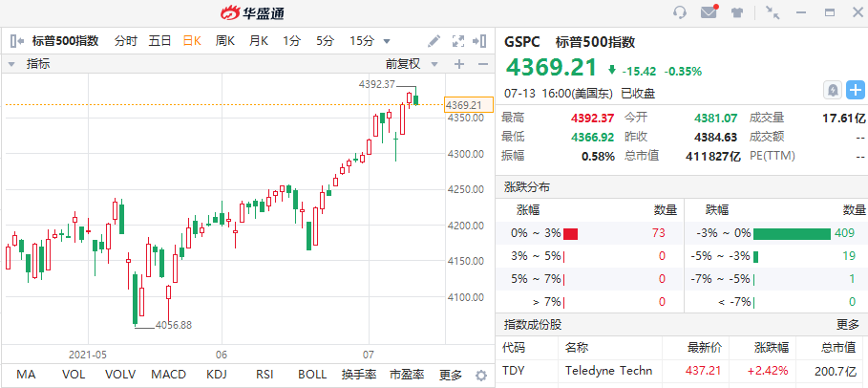The image size is (868, 388).
Task: Select the 成交量 17.61亿 value
Action: [x=844, y=119]
